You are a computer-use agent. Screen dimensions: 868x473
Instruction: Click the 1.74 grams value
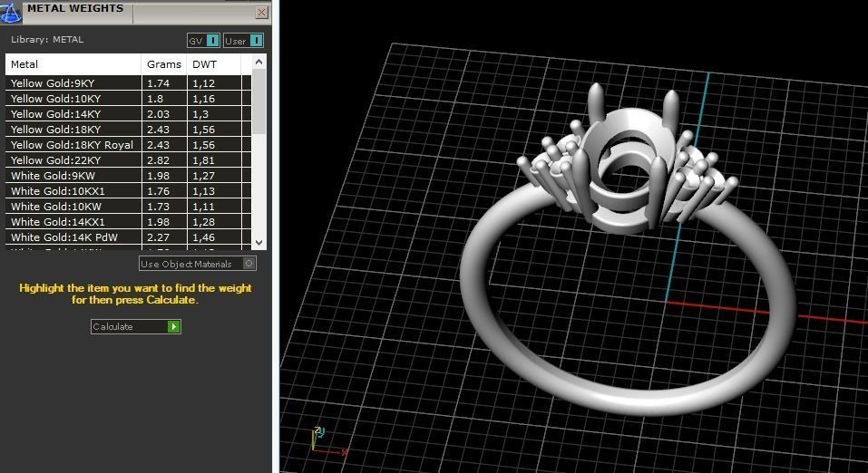pyautogui.click(x=159, y=83)
